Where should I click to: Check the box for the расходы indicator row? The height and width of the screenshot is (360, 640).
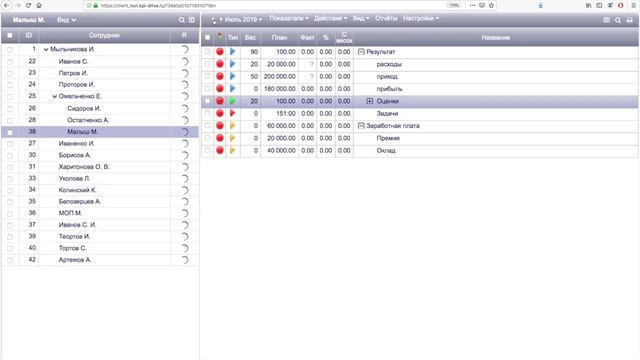[x=207, y=64]
